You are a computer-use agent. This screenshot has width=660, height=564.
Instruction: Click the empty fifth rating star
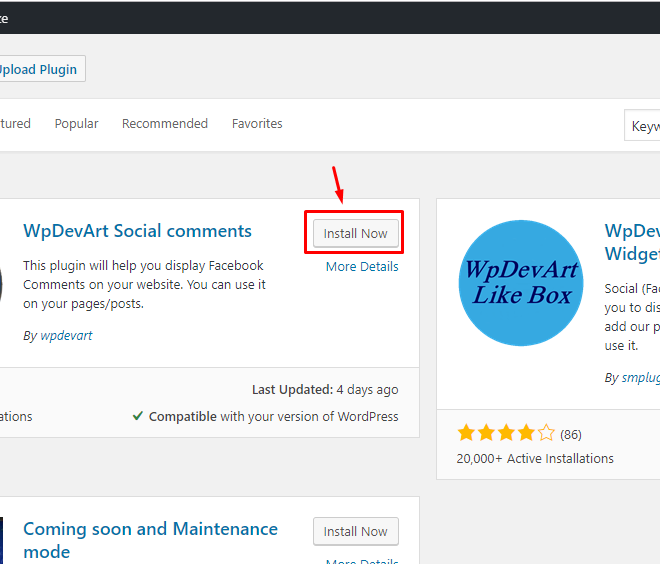coord(546,433)
